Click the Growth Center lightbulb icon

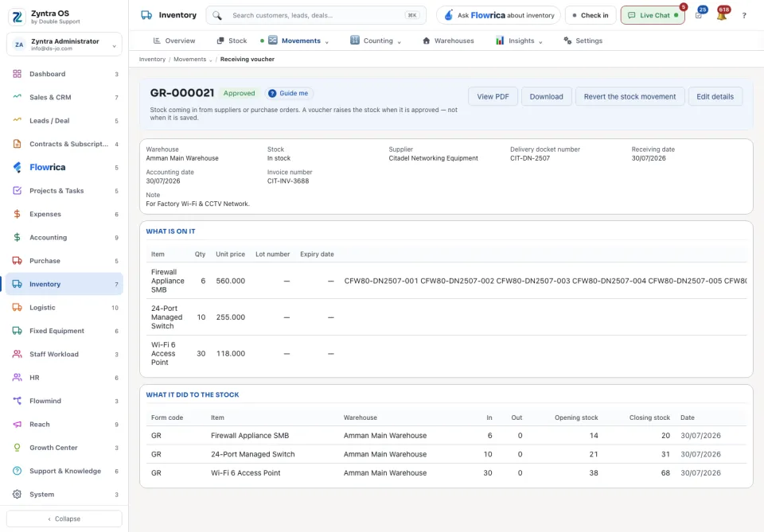click(17, 447)
